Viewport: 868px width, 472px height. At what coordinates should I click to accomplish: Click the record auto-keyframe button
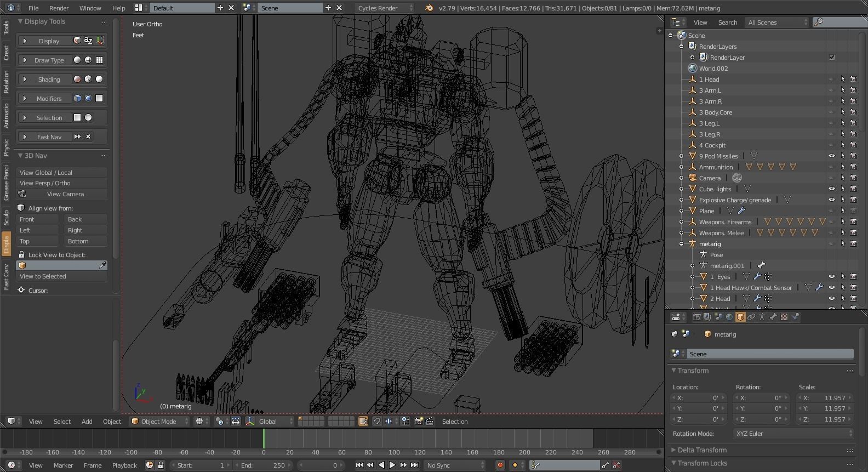[x=500, y=465]
